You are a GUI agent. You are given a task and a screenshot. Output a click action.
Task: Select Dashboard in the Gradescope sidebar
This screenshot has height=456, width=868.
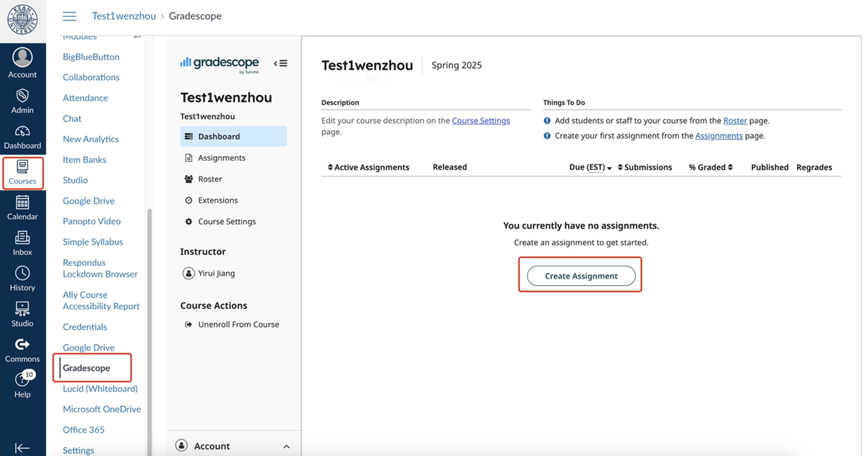point(233,136)
